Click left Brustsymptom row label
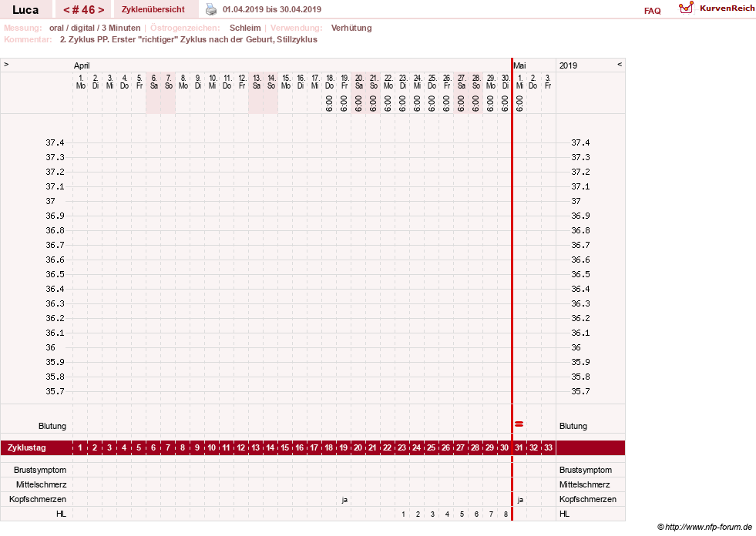This screenshot has width=756, height=536. pos(40,470)
